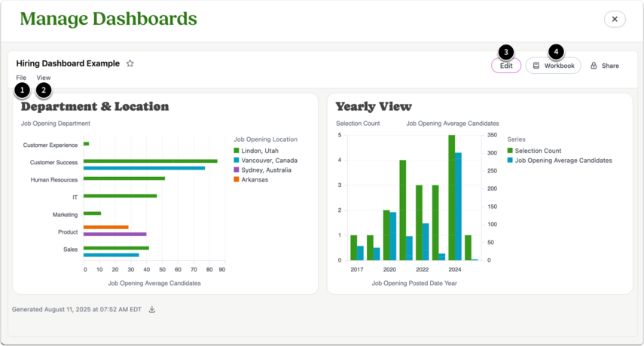Click the orange Product bar in the chart
The image size is (644, 346).
pyautogui.click(x=106, y=227)
